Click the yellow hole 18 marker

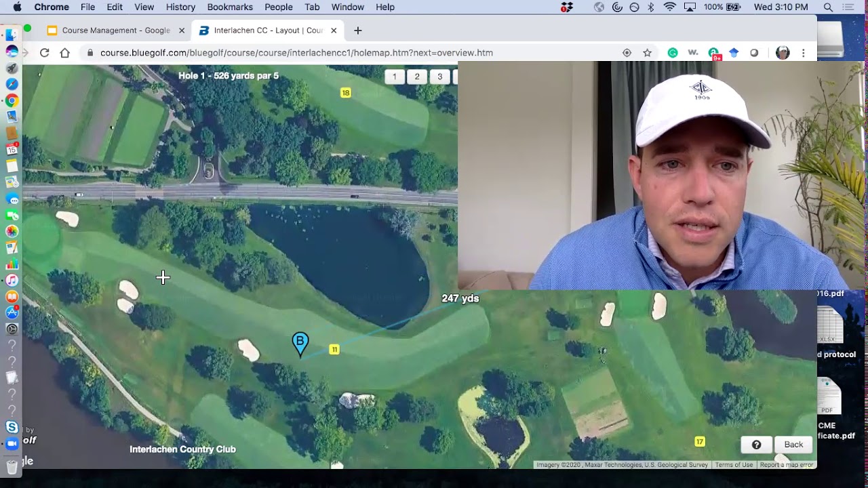(x=346, y=93)
